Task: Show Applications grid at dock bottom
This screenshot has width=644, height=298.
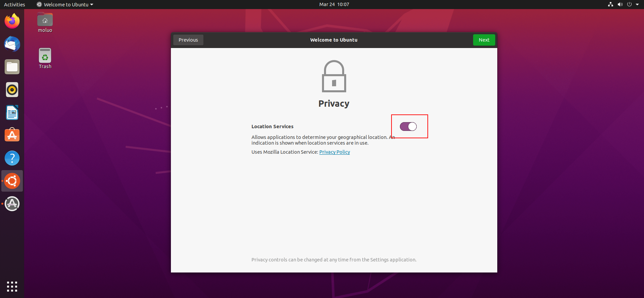Action: point(12,287)
